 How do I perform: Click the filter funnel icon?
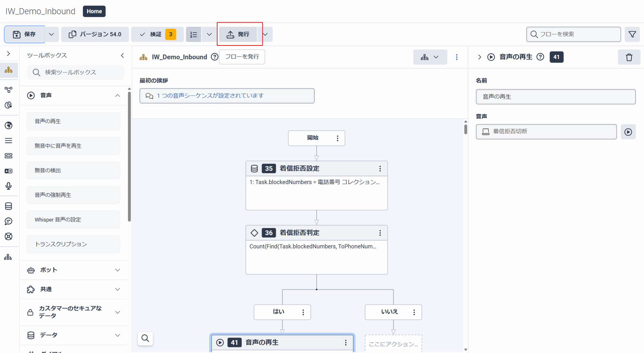pyautogui.click(x=632, y=34)
